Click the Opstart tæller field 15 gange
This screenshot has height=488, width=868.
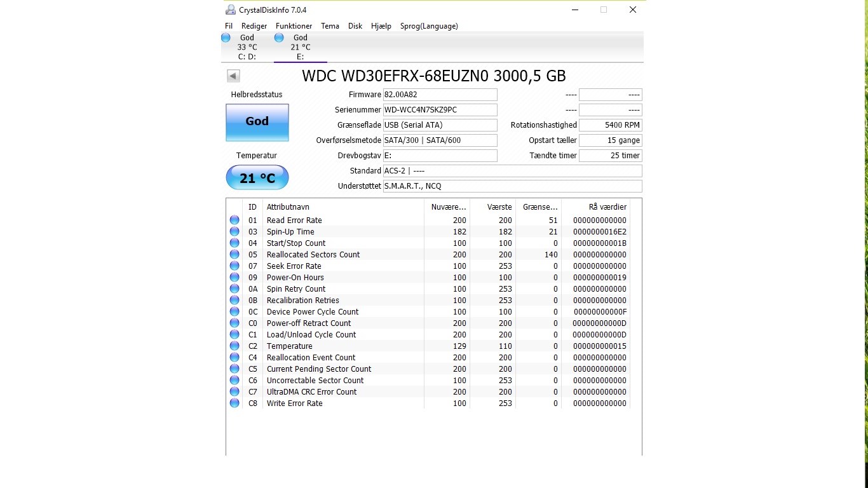pyautogui.click(x=610, y=140)
